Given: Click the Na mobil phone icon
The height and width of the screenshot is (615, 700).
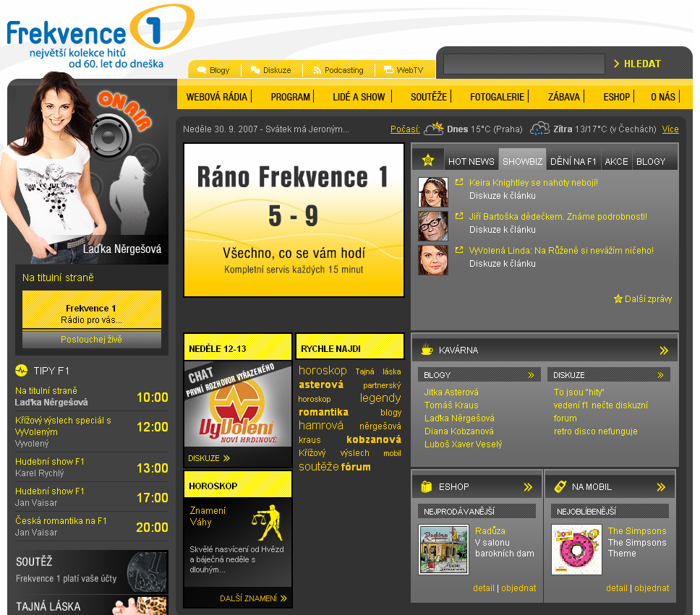Looking at the screenshot, I should 560,487.
